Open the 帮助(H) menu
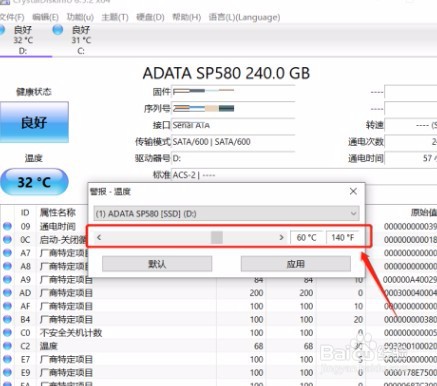This screenshot has height=386, width=437. pyautogui.click(x=186, y=17)
